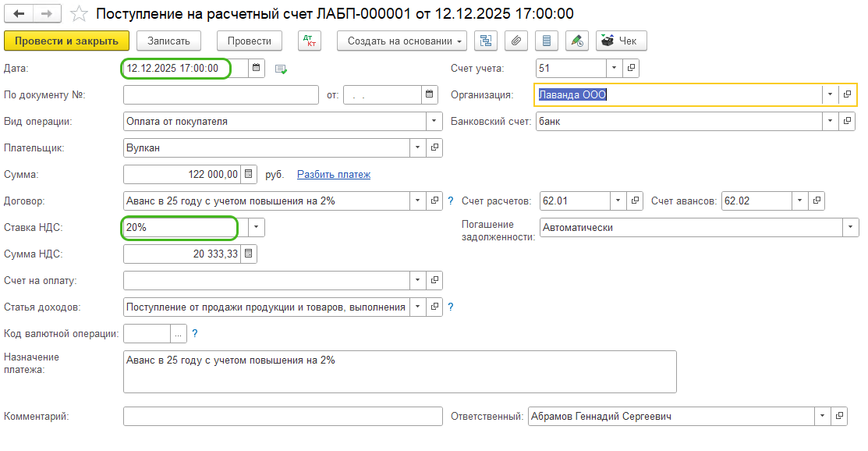868x451 pixels.
Task: Click the Разбить платеж link
Action: (333, 175)
